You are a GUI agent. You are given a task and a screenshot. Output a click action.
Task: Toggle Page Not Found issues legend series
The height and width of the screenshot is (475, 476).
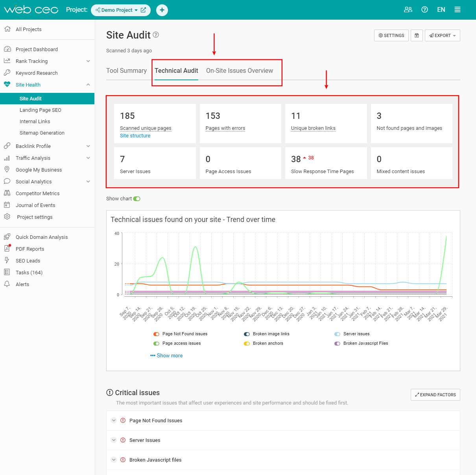click(156, 334)
